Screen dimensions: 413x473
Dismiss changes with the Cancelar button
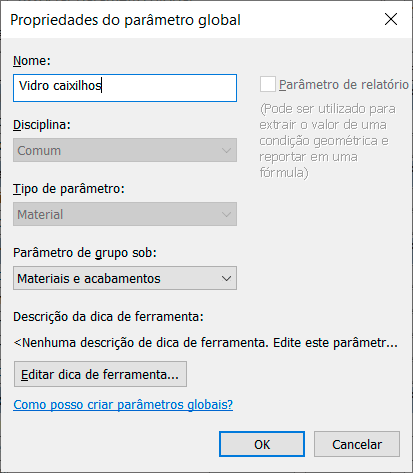tap(357, 444)
